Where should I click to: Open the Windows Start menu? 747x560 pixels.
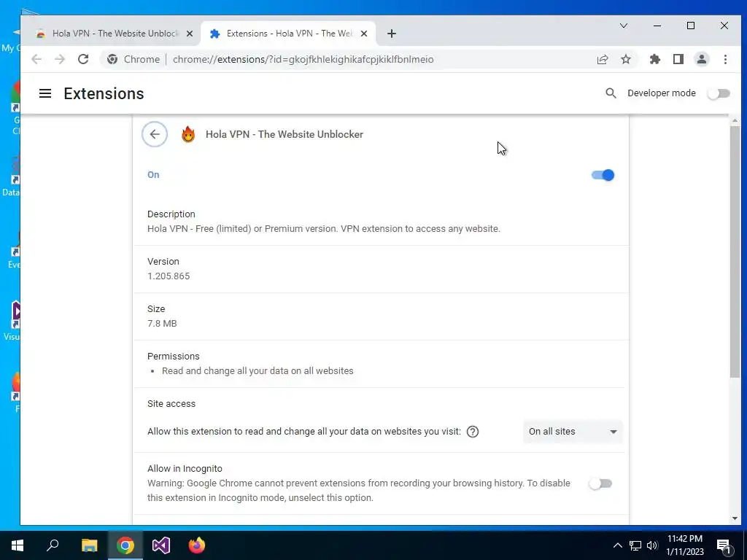18,545
